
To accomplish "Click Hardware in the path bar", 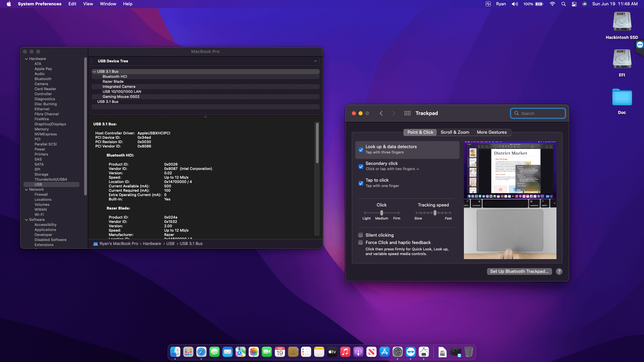I will tap(152, 244).
